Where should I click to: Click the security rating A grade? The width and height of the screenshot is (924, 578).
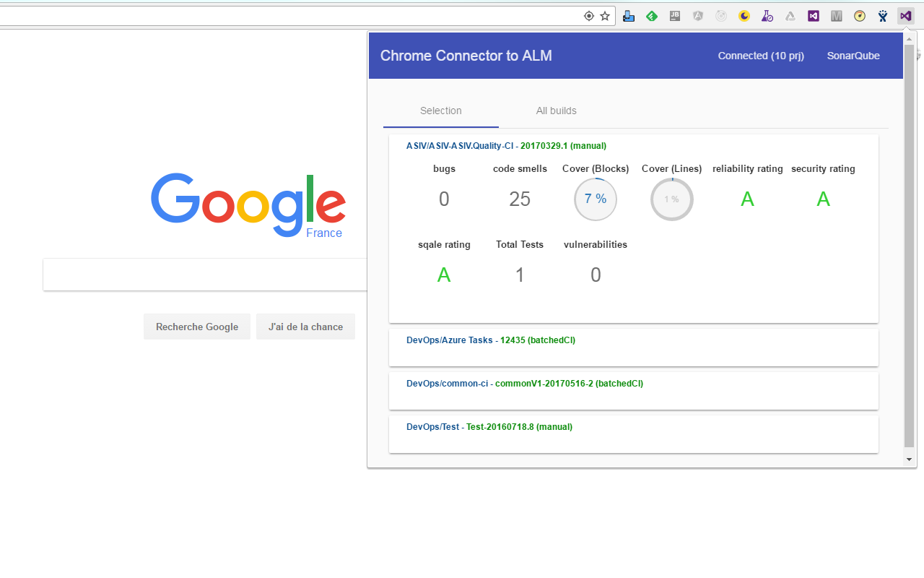click(823, 199)
